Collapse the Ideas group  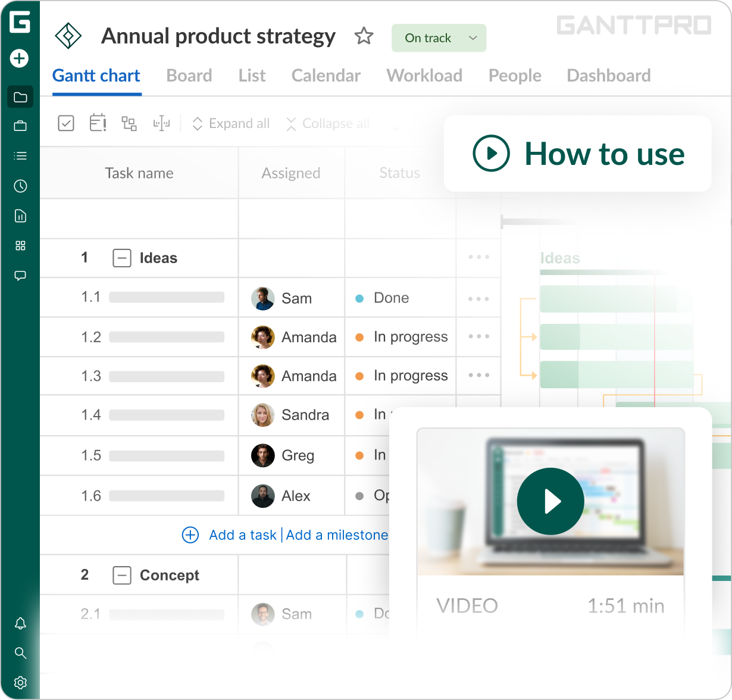point(122,258)
